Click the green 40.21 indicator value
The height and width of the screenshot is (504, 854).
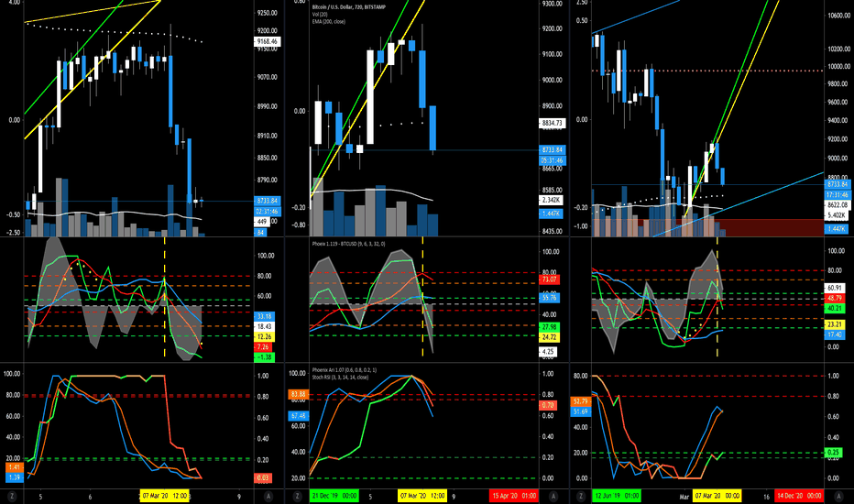pos(835,309)
